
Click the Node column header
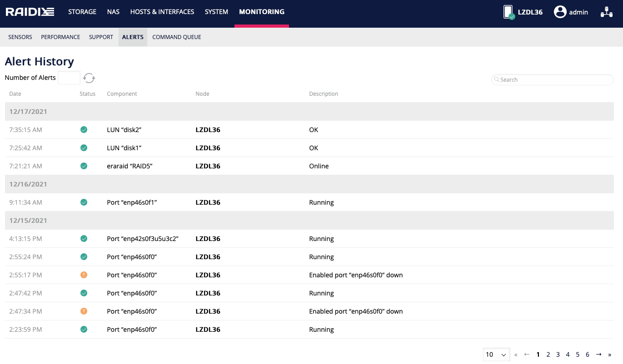tap(202, 94)
